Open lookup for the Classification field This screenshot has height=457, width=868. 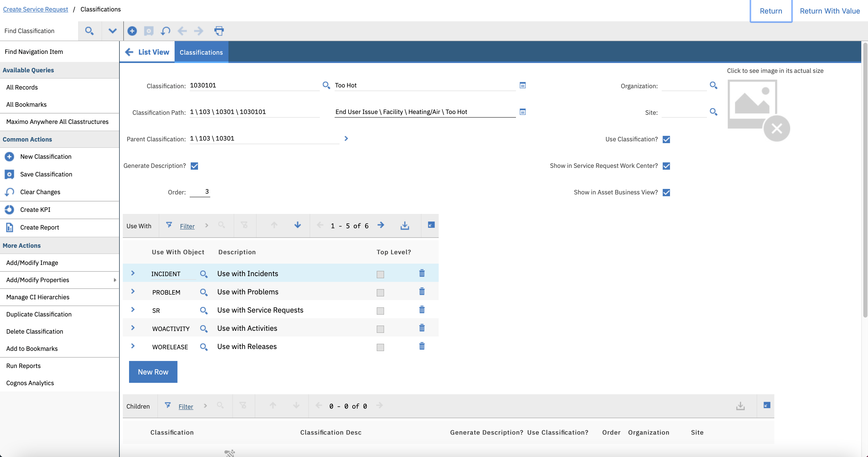point(326,85)
